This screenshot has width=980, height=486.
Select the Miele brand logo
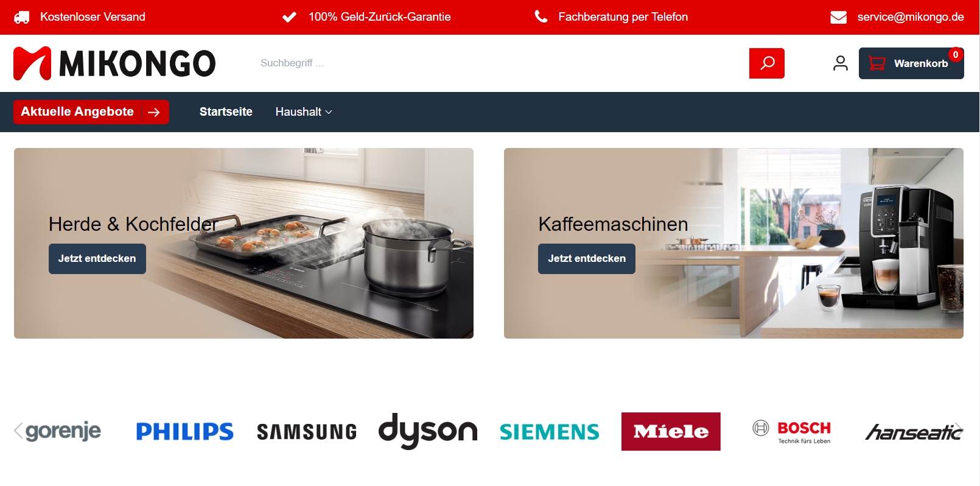pos(671,432)
